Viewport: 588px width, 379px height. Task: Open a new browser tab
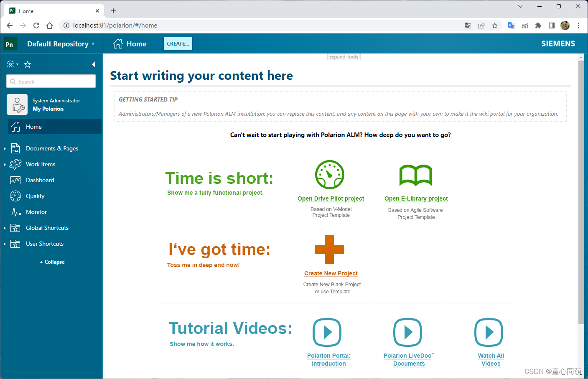[113, 11]
